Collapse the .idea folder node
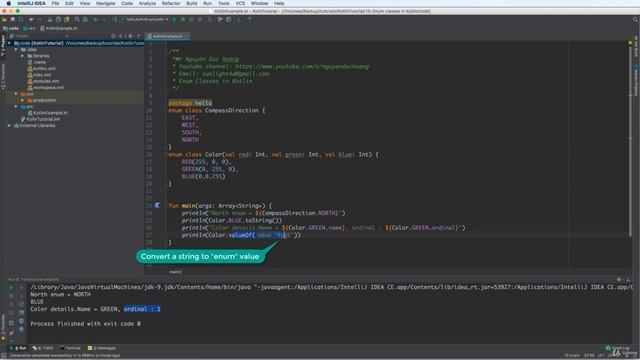Image resolution: width=640 pixels, height=360 pixels. click(x=16, y=49)
